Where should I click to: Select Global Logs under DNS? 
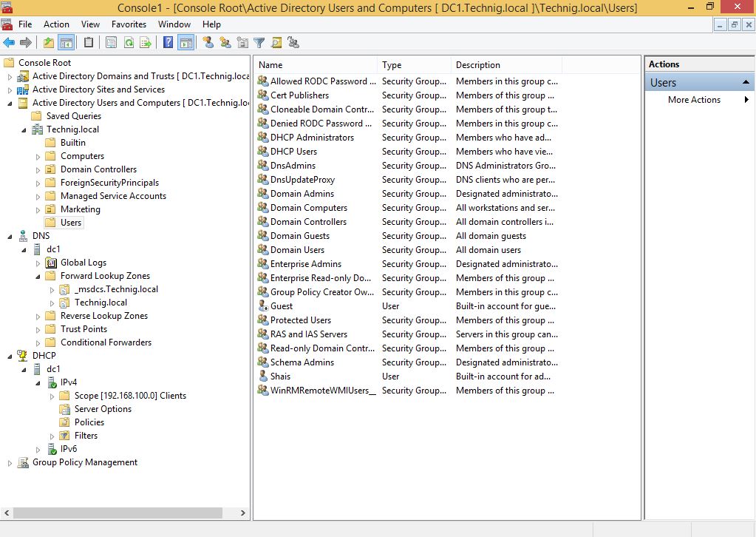coord(84,263)
